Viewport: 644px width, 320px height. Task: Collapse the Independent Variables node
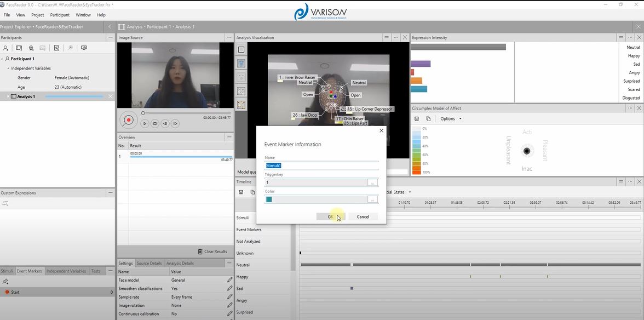pyautogui.click(x=8, y=68)
